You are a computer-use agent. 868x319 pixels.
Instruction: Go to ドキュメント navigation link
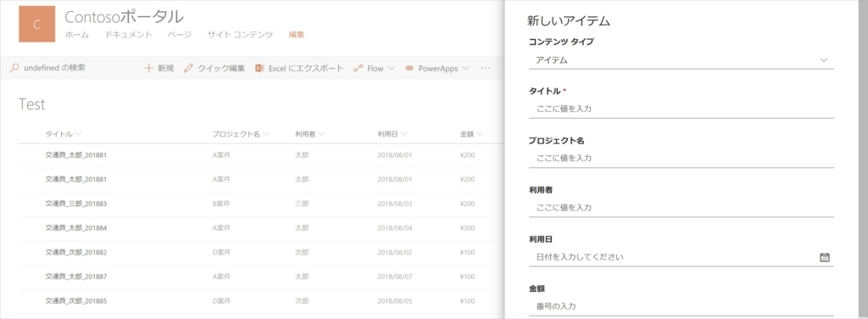129,34
